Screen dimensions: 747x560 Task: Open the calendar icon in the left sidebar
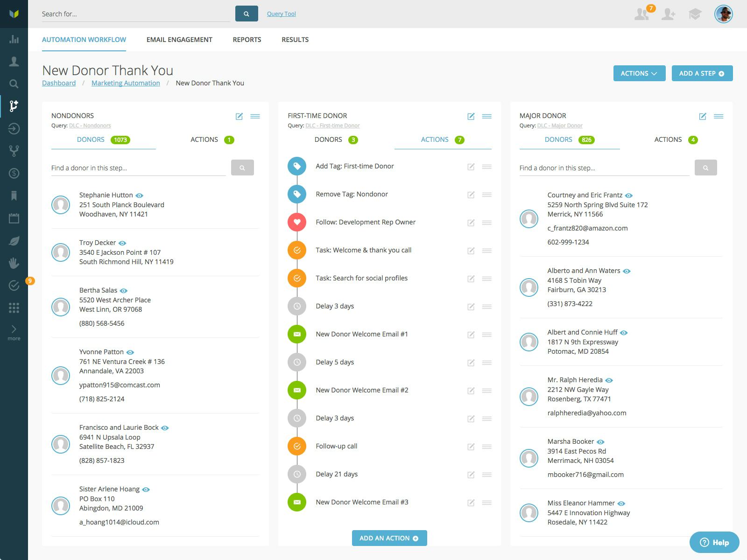14,218
